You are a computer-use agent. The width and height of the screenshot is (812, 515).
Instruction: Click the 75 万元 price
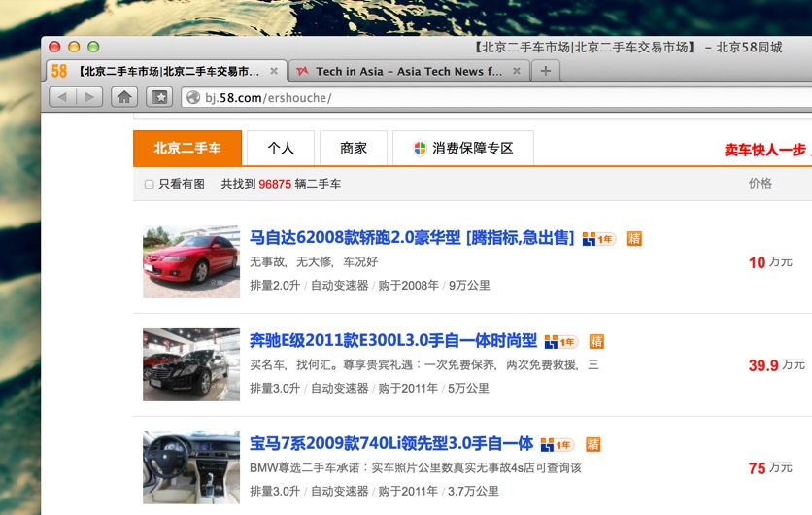pos(770,468)
